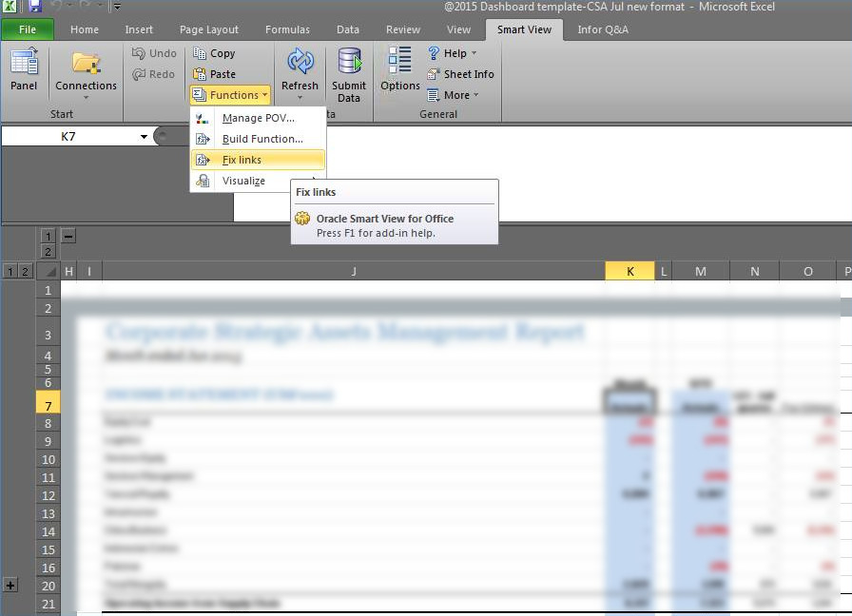The image size is (852, 616).
Task: Show row outline level 2
Action: coord(25,271)
